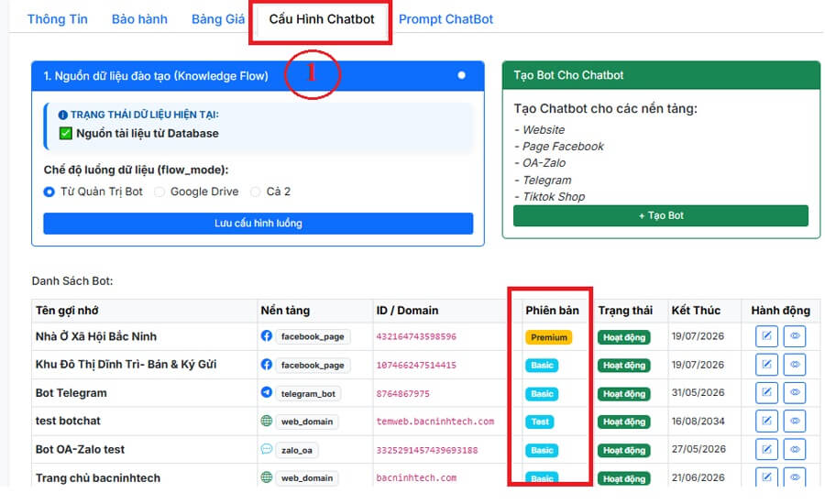
Task: Select the Cấu Hình Chatbot tab
Action: point(322,19)
